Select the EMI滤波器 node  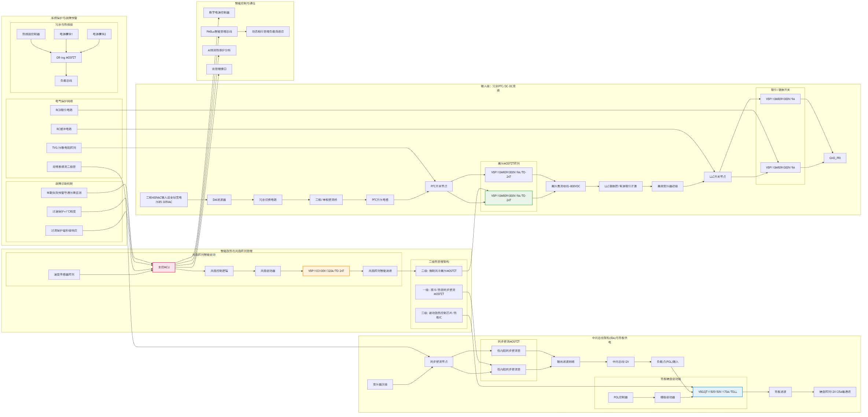(x=219, y=200)
